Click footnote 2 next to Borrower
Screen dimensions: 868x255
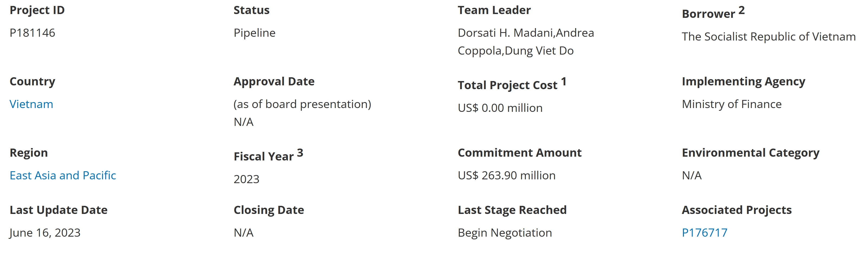coord(742,11)
